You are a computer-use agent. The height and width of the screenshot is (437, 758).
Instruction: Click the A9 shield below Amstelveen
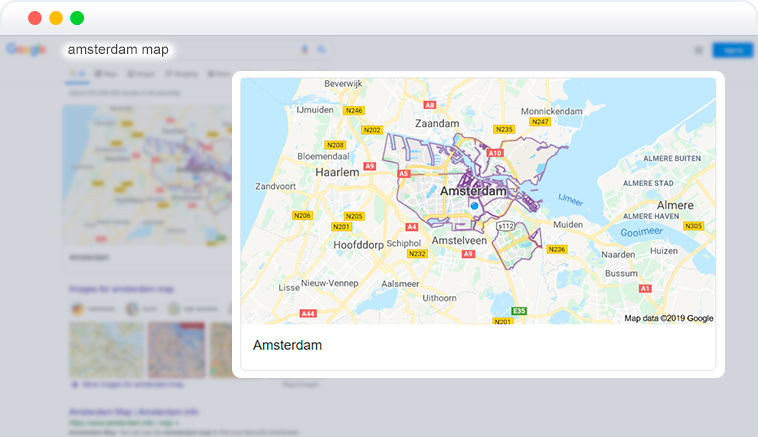[x=468, y=253]
